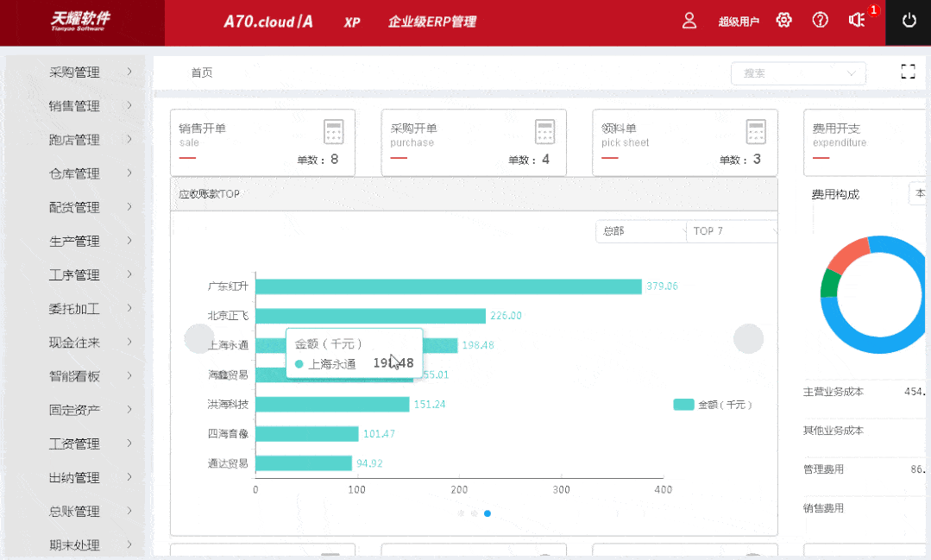The image size is (931, 560).
Task: Click calculator icon on 销售开单 card
Action: coord(334,132)
